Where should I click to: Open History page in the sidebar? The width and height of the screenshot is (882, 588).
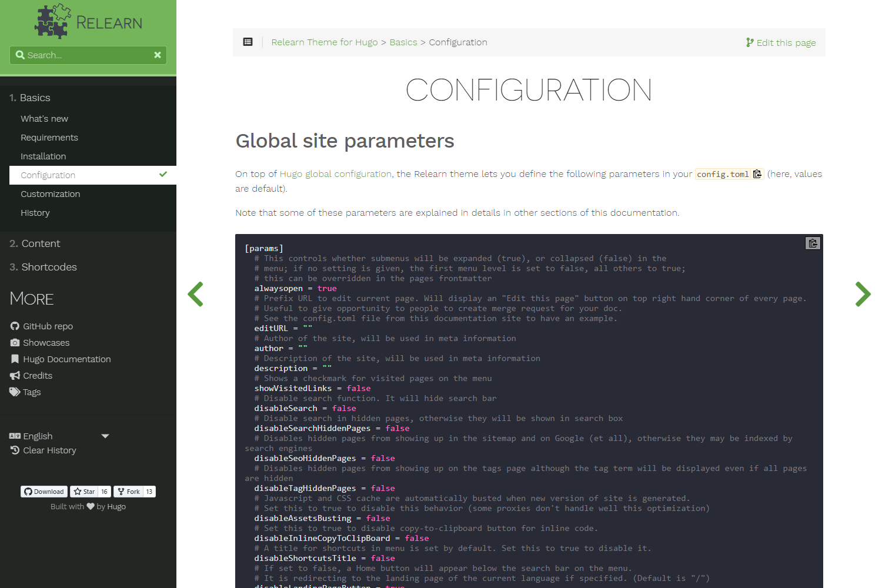pyautogui.click(x=35, y=213)
